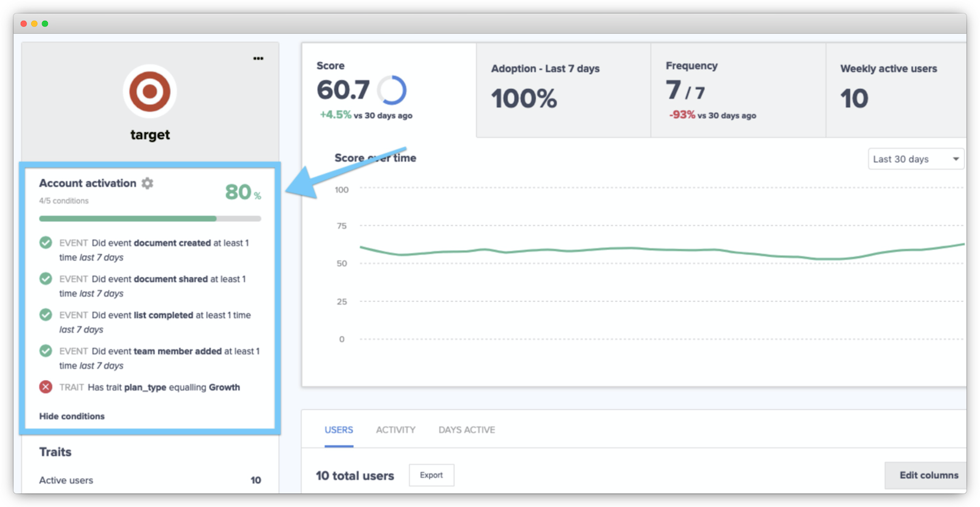Open the Last 30 days dropdown
Screen dimensions: 980x507
916,159
